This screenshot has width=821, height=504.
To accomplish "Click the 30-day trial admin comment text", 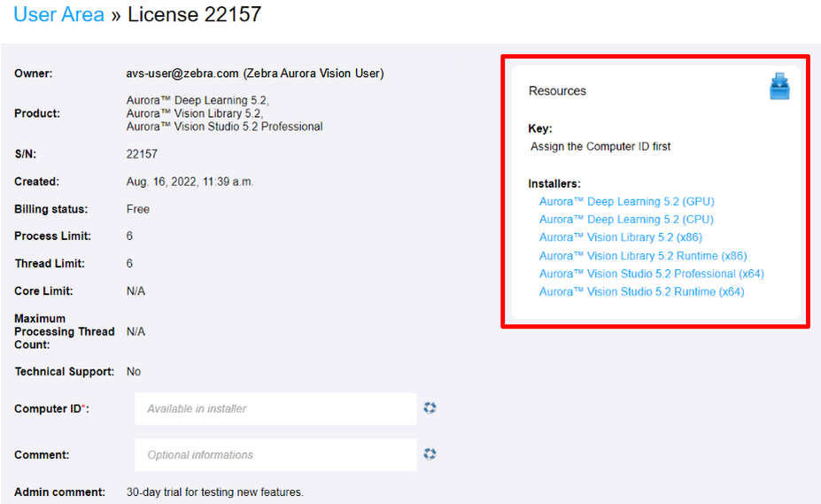I will 214,492.
